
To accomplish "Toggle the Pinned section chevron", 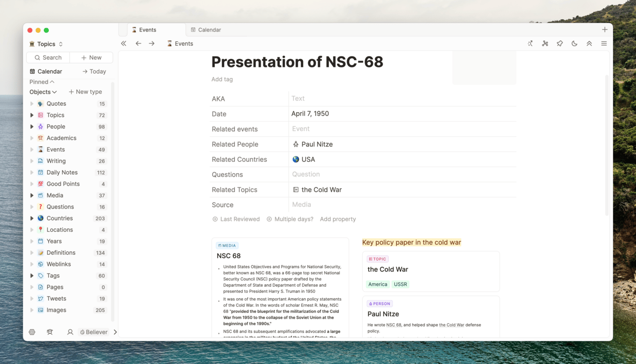I will coord(52,82).
